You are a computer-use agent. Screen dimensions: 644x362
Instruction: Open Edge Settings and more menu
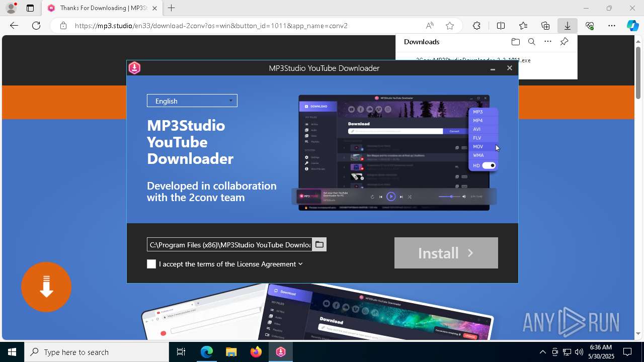coord(612,26)
